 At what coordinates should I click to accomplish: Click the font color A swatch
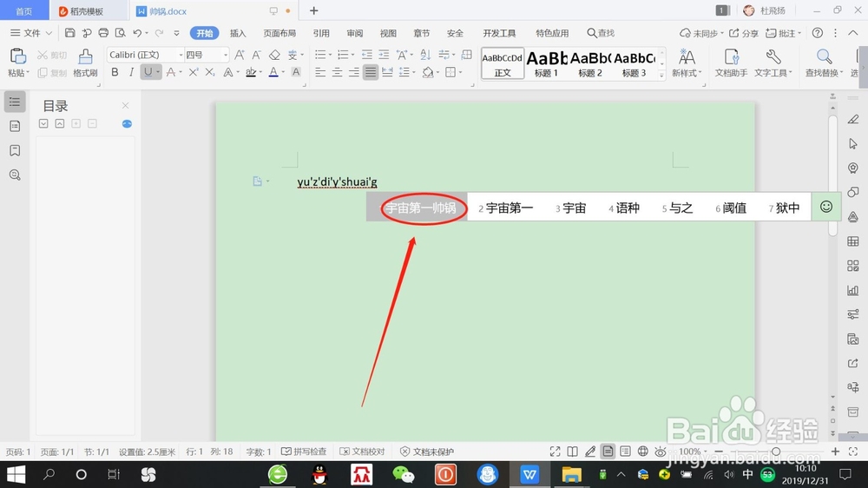click(273, 72)
